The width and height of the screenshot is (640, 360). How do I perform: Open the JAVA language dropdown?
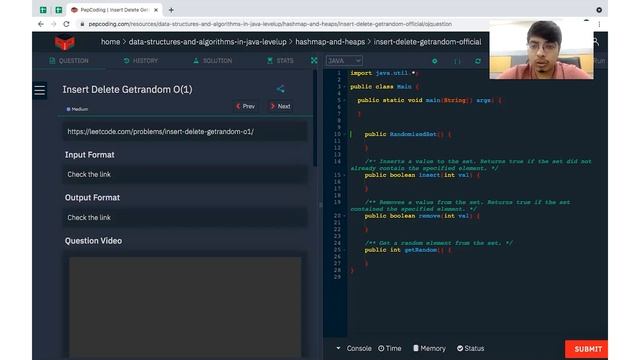344,60
